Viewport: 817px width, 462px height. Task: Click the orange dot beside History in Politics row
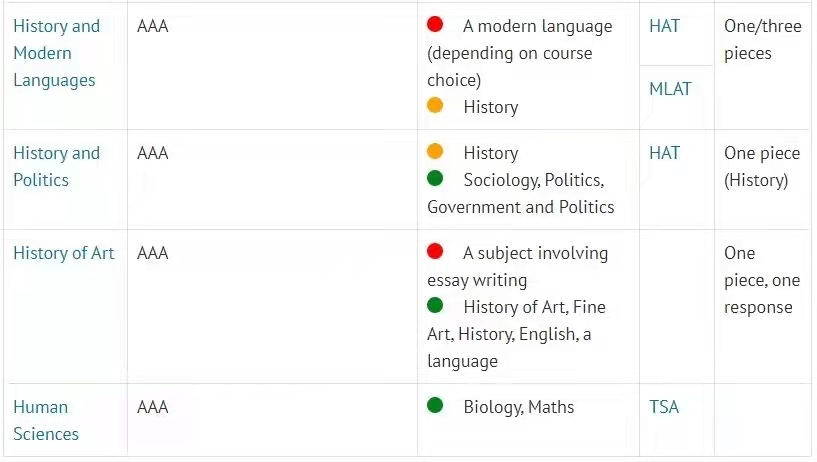coord(435,151)
